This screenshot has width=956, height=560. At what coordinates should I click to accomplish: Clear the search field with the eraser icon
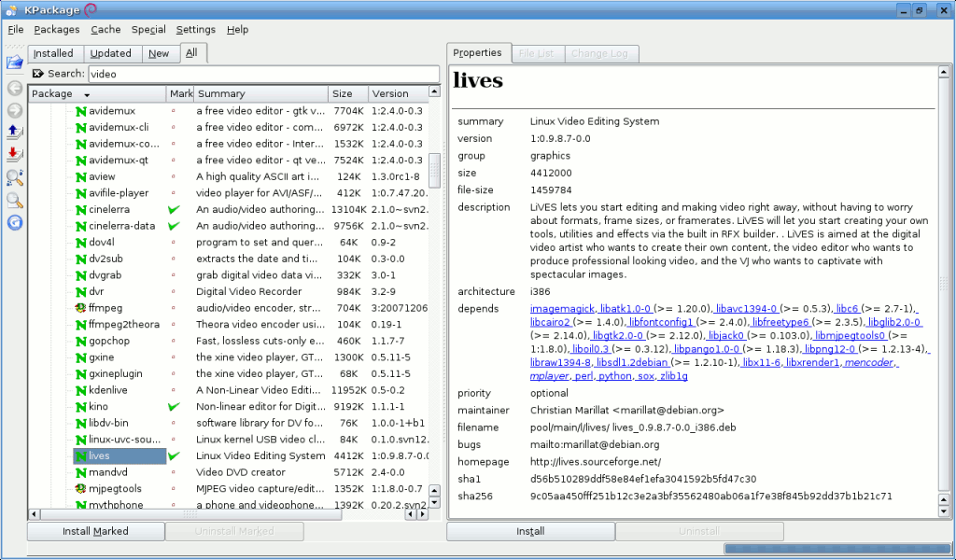37,74
